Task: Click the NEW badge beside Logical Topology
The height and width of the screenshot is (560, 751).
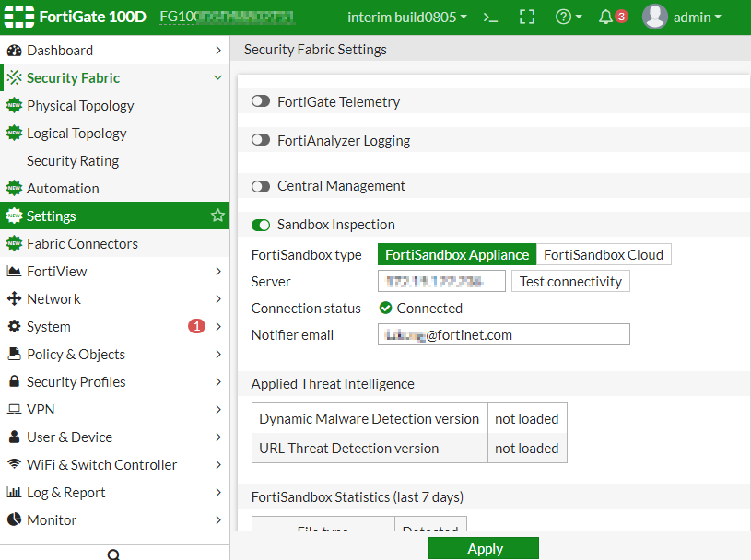Action: tap(15, 133)
